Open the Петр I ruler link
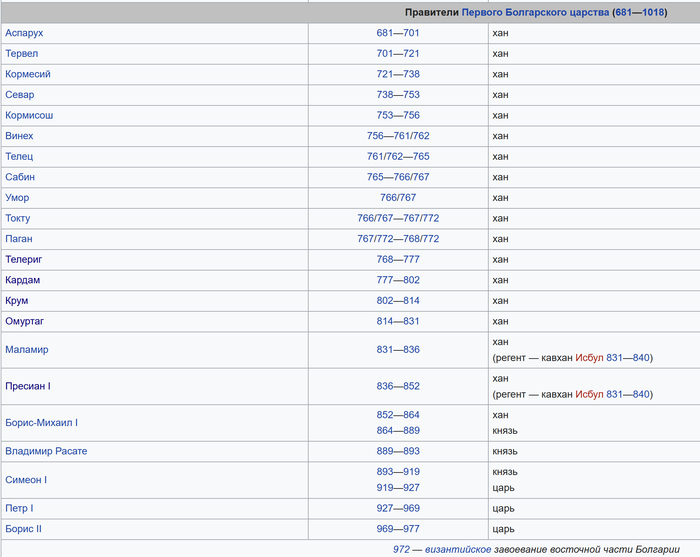The width and height of the screenshot is (700, 557). tap(19, 508)
